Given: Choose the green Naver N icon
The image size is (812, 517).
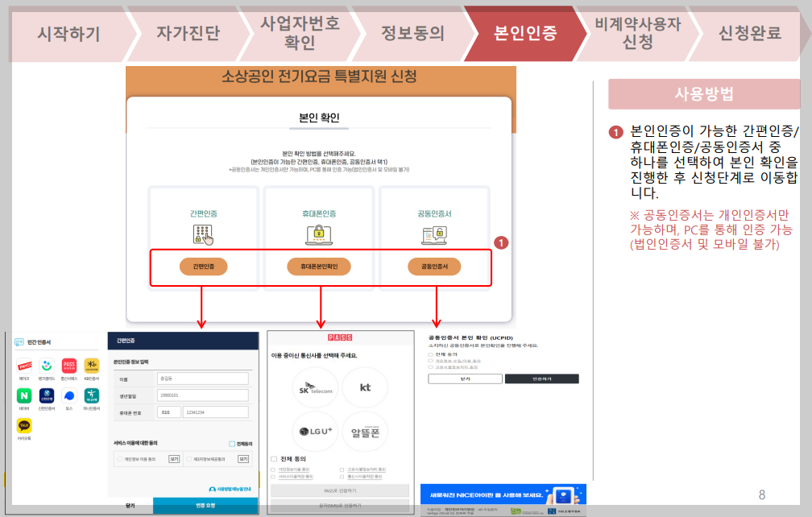Looking at the screenshot, I should click(x=24, y=396).
